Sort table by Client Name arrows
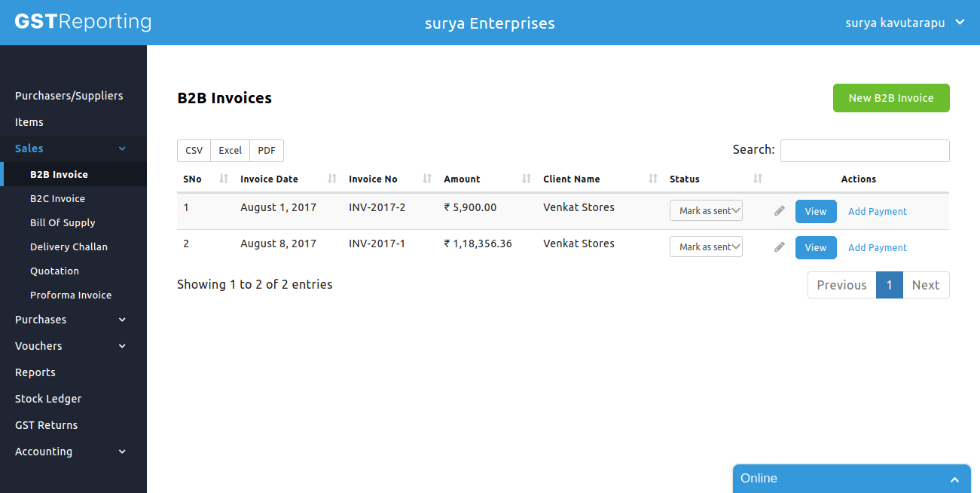980x493 pixels. (x=653, y=179)
